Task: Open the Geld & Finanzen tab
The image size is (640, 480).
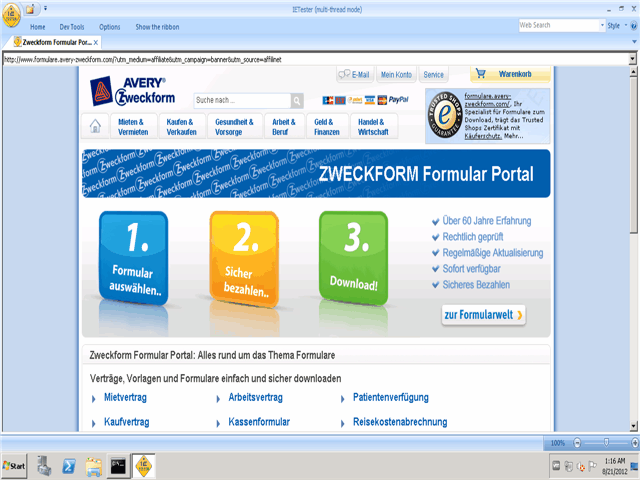Action: (x=327, y=127)
